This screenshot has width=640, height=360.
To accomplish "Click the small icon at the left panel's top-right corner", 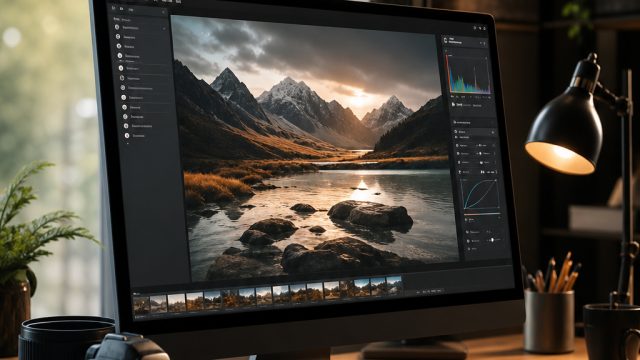I will click(163, 12).
